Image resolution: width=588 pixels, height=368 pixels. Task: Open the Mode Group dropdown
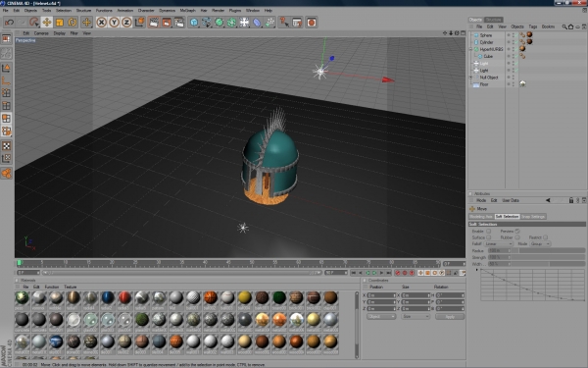540,243
